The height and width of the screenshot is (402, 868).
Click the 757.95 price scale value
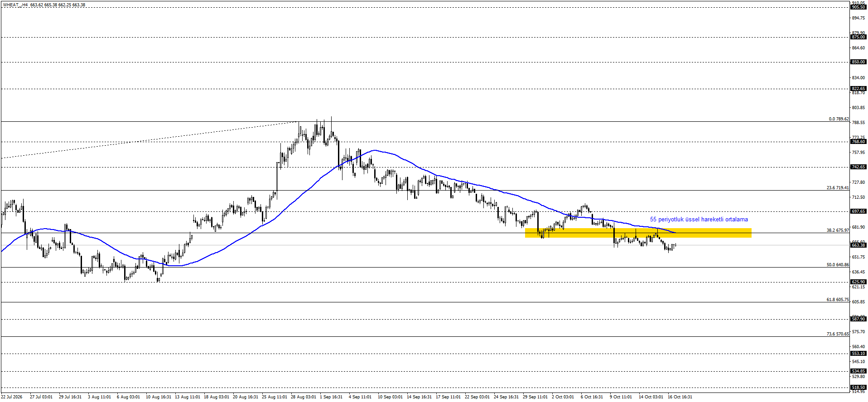pos(858,153)
